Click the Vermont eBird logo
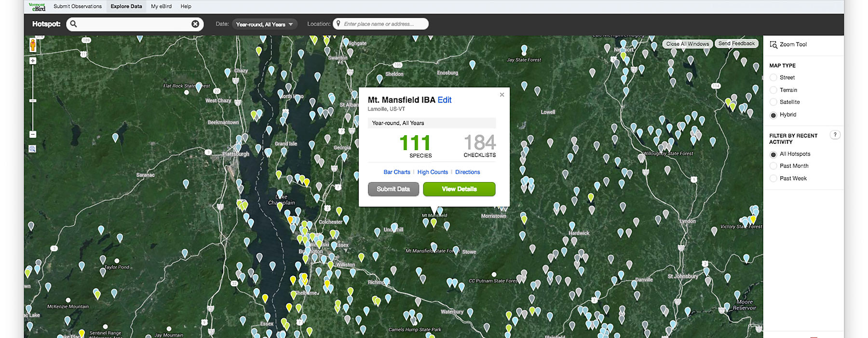Viewport: 868px width, 338px height. [x=37, y=6]
